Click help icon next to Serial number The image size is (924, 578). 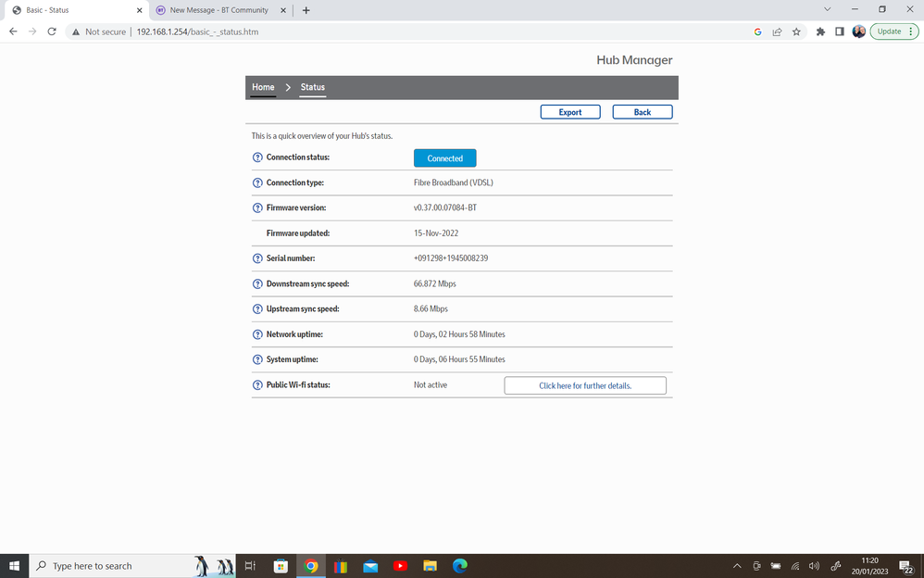tap(257, 258)
